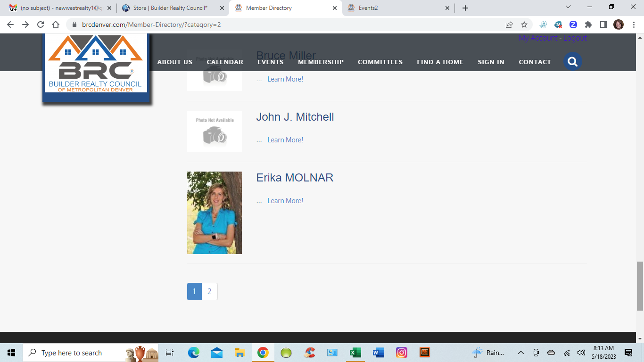Click Learn More for Erika MOLNAR
The image size is (644, 362).
(285, 201)
